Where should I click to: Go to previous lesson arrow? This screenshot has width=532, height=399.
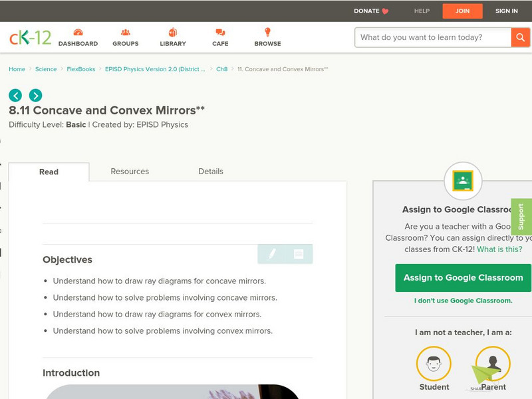coord(15,95)
